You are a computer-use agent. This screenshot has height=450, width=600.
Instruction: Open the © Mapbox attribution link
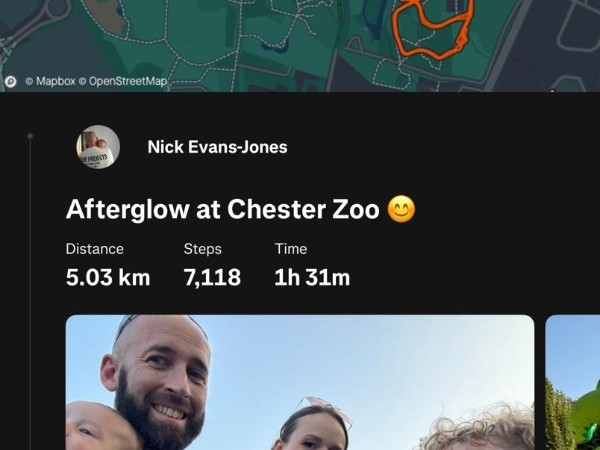pyautogui.click(x=50, y=81)
